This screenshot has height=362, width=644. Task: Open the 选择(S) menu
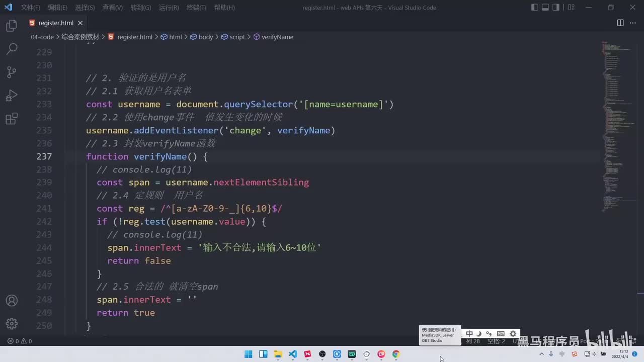85,8
